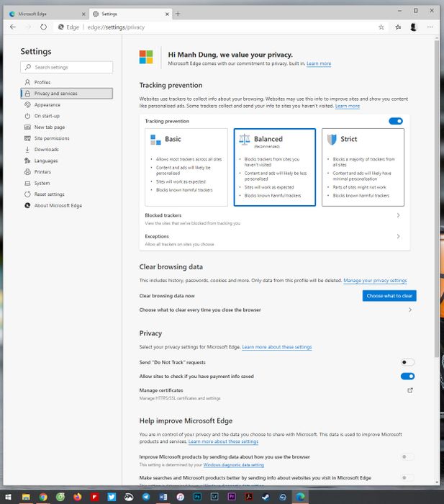The width and height of the screenshot is (444, 504).
Task: Open a new tab with plus
Action: tap(178, 14)
